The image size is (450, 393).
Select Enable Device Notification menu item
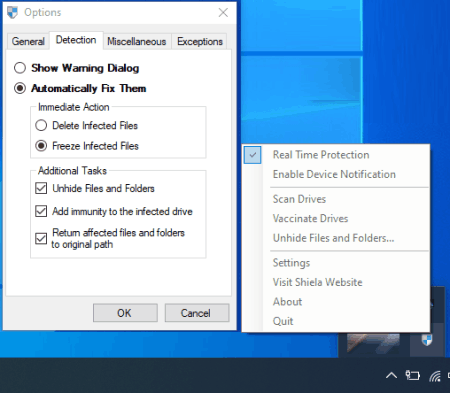tap(336, 174)
